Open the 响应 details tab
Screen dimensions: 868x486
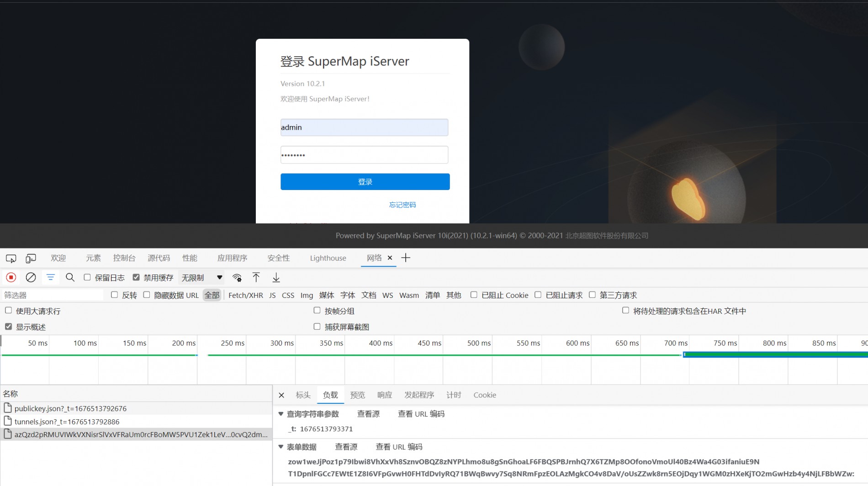coord(384,395)
